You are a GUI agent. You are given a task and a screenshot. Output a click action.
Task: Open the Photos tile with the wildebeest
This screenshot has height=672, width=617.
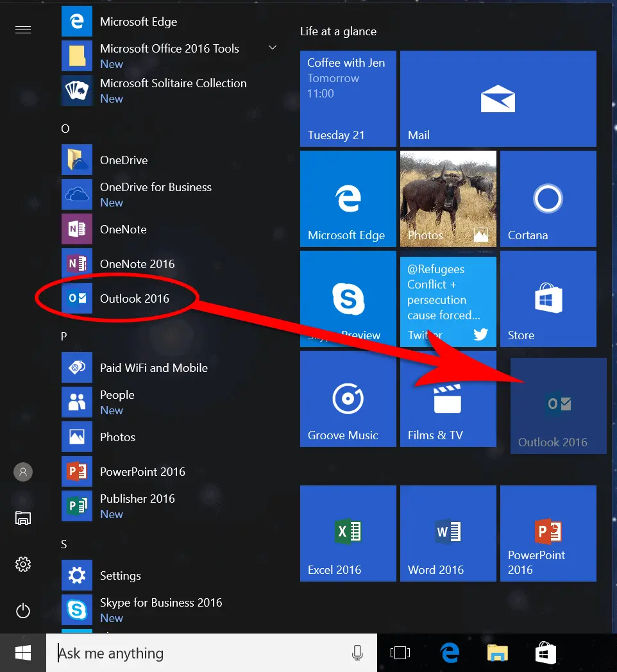point(448,198)
